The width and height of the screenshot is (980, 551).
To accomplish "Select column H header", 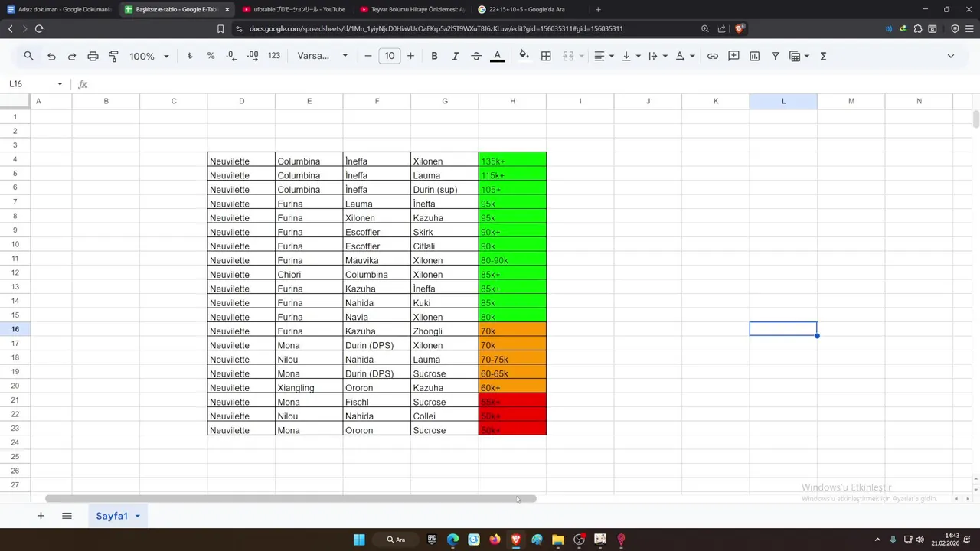I will coord(512,101).
